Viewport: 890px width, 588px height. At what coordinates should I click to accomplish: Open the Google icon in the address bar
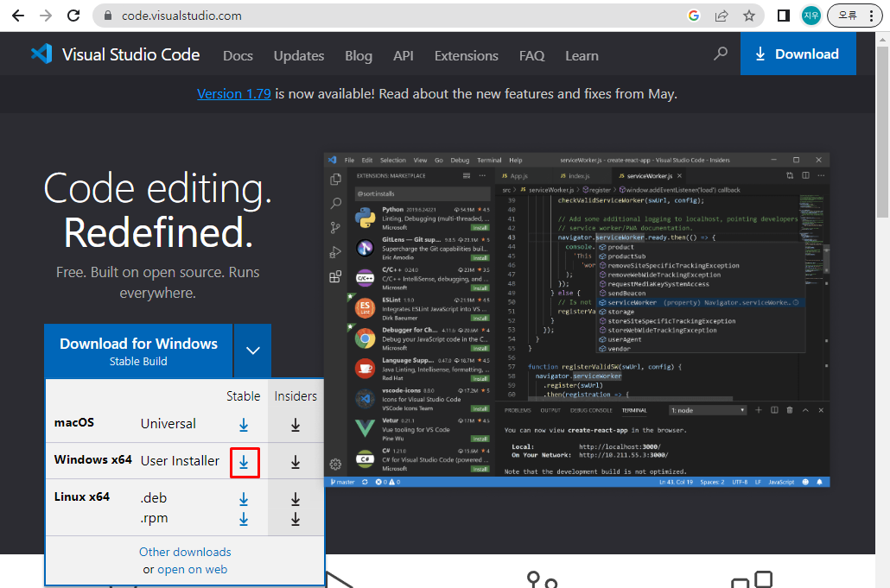click(x=694, y=16)
